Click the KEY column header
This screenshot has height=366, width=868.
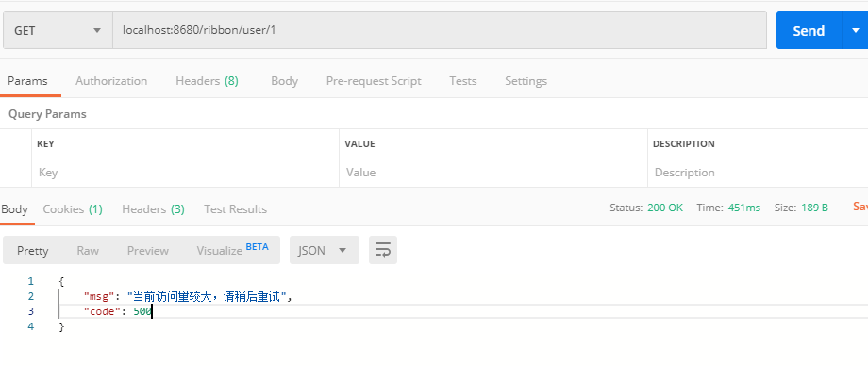[x=45, y=144]
